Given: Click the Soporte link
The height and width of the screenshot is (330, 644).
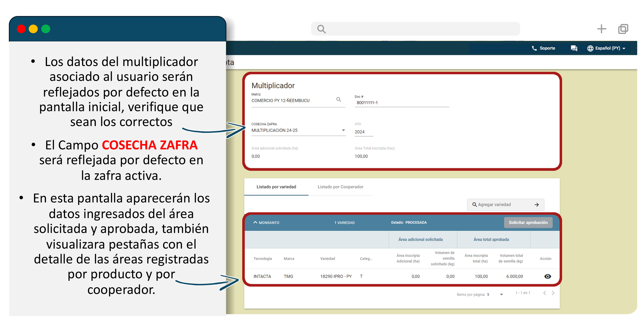Looking at the screenshot, I should 547,48.
